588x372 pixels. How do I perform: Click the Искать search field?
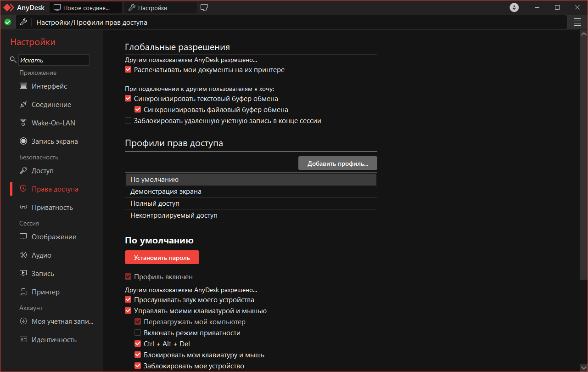(54, 60)
